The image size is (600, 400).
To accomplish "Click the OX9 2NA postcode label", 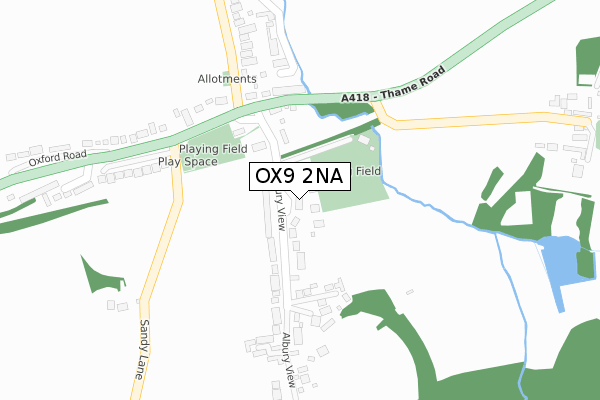I will pyautogui.click(x=300, y=176).
